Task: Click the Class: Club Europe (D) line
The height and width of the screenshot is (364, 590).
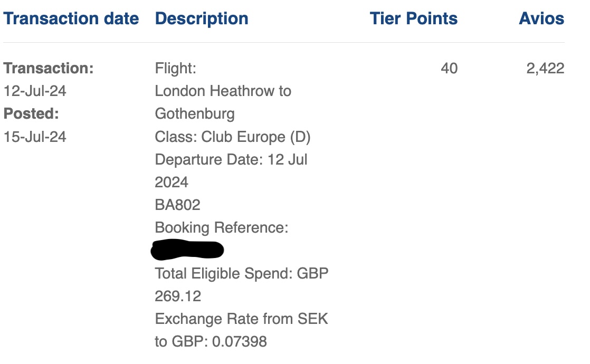Action: pyautogui.click(x=233, y=137)
